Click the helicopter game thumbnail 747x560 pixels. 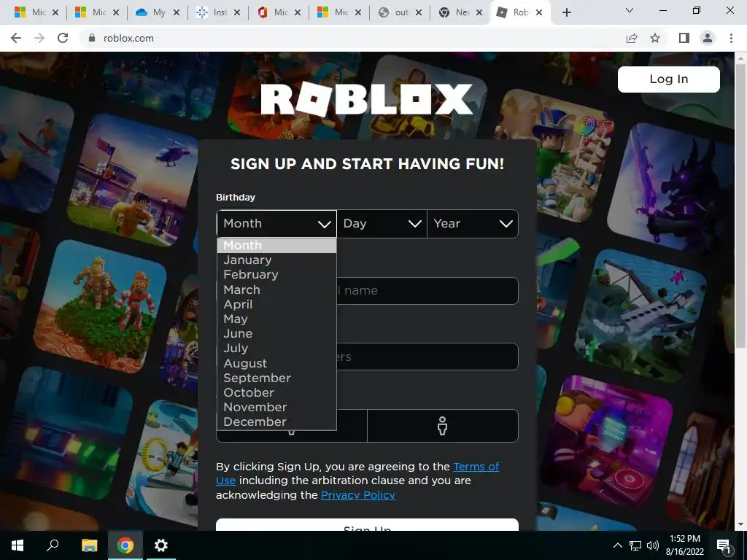(x=133, y=180)
